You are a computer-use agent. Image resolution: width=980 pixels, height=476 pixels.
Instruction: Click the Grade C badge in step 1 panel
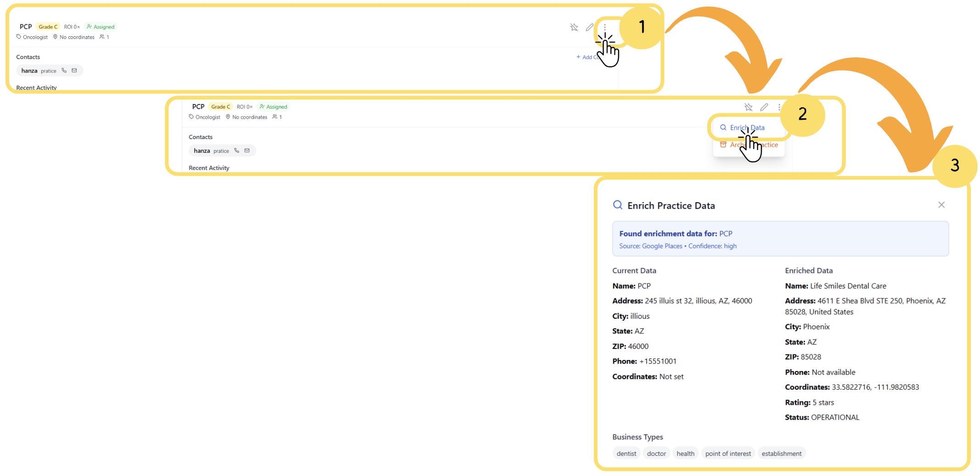pyautogui.click(x=48, y=27)
